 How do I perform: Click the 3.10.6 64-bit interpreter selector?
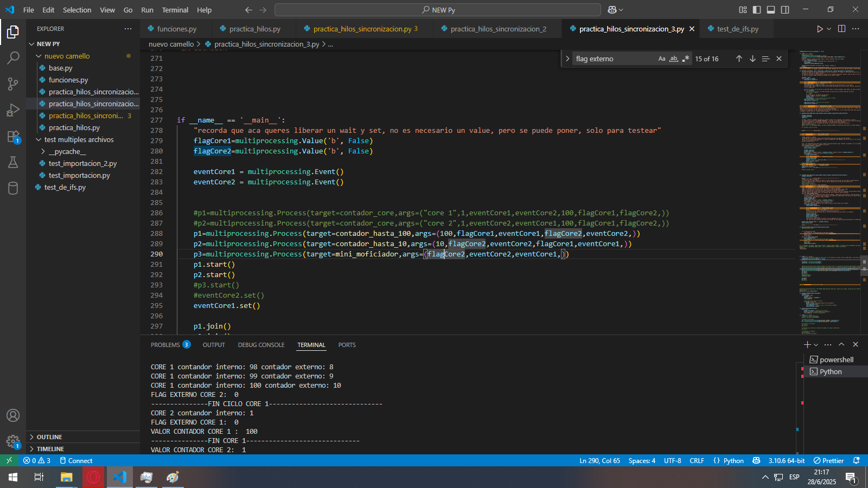[787, 460]
